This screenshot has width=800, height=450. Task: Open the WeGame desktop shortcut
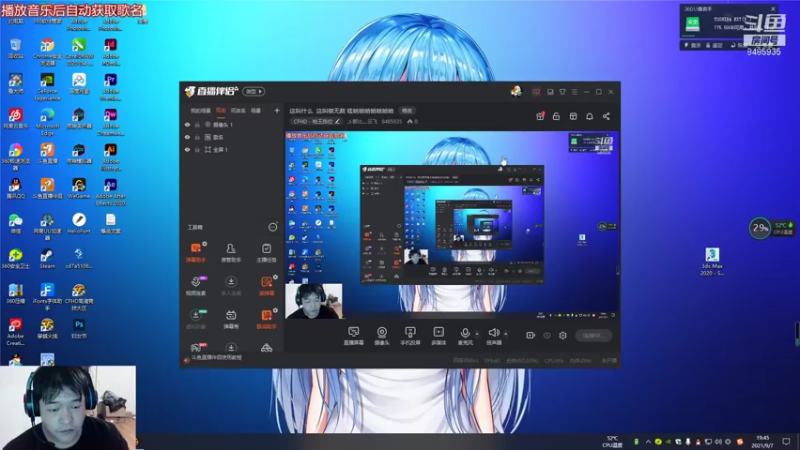(x=79, y=188)
